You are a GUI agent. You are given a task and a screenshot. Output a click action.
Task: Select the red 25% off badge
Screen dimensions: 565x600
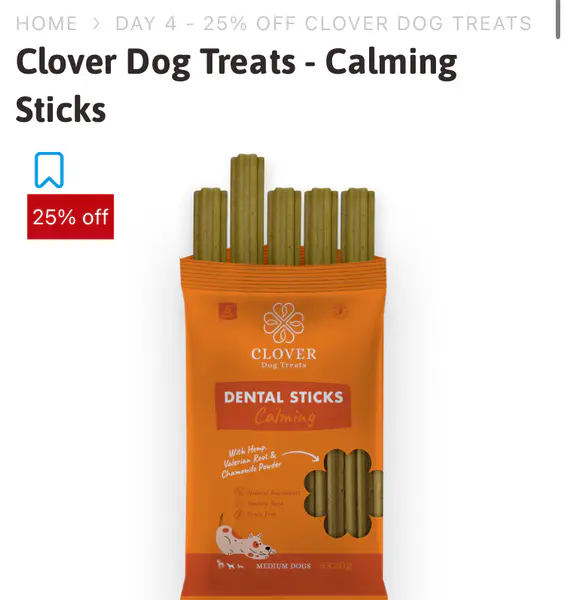coord(70,217)
